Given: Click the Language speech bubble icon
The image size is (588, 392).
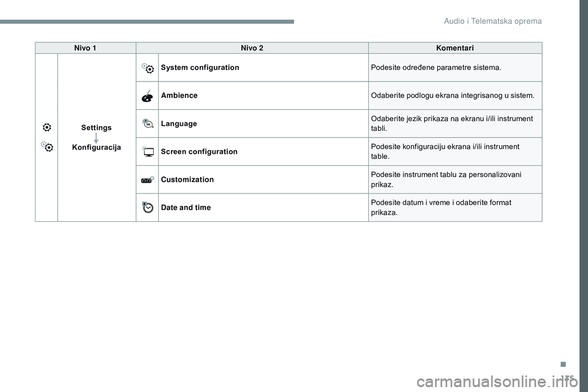Looking at the screenshot, I should pos(148,123).
